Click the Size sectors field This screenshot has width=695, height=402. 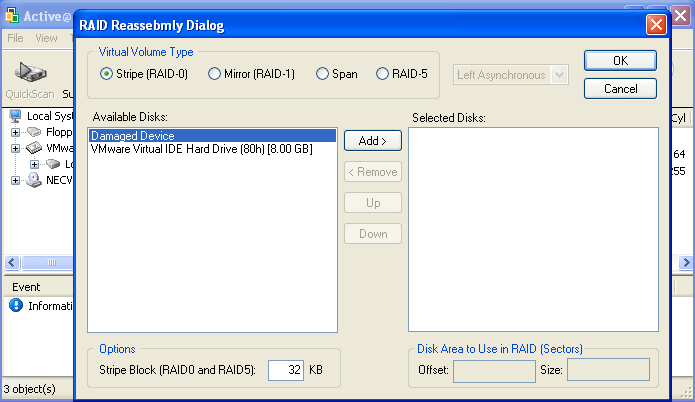coord(609,370)
